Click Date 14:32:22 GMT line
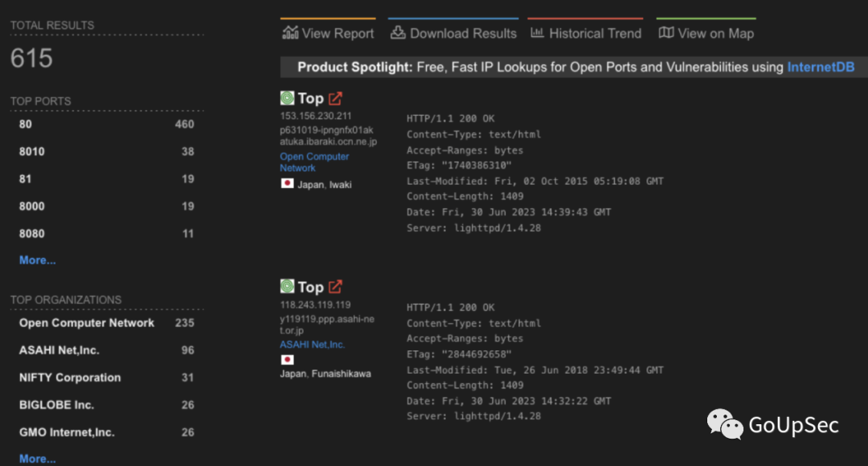The image size is (868, 466). click(x=509, y=401)
